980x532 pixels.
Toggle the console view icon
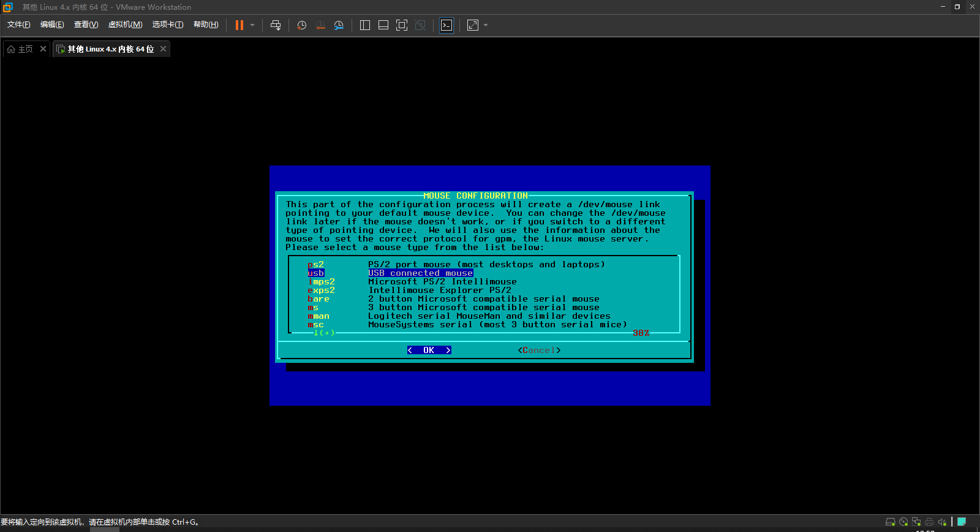click(x=447, y=25)
